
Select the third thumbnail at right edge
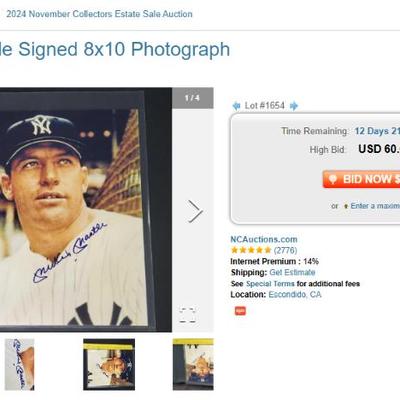click(x=193, y=364)
